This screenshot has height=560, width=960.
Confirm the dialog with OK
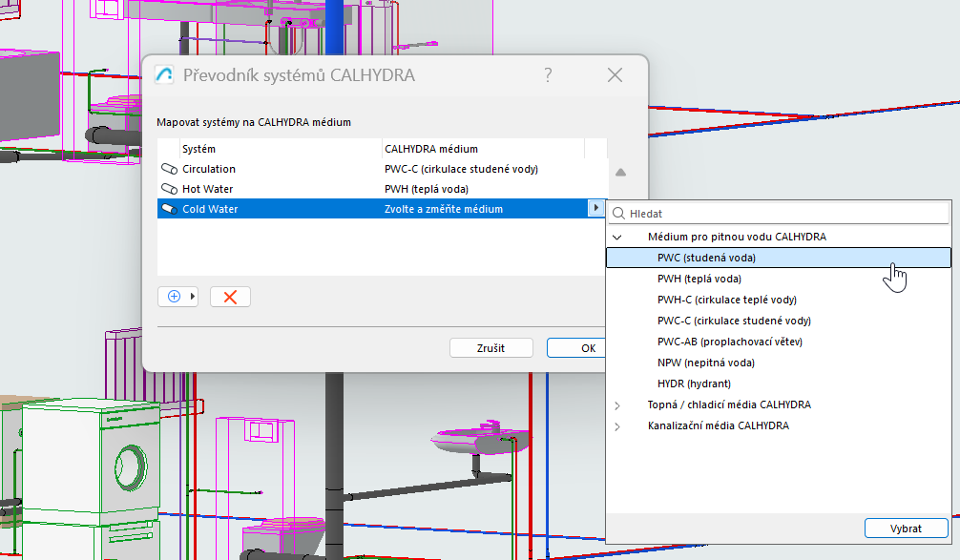576,347
